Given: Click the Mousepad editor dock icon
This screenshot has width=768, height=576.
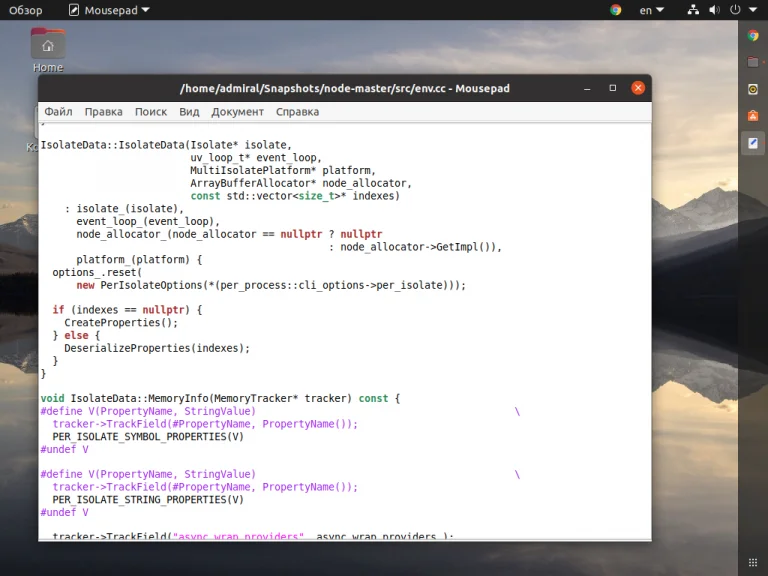Looking at the screenshot, I should pyautogui.click(x=753, y=143).
